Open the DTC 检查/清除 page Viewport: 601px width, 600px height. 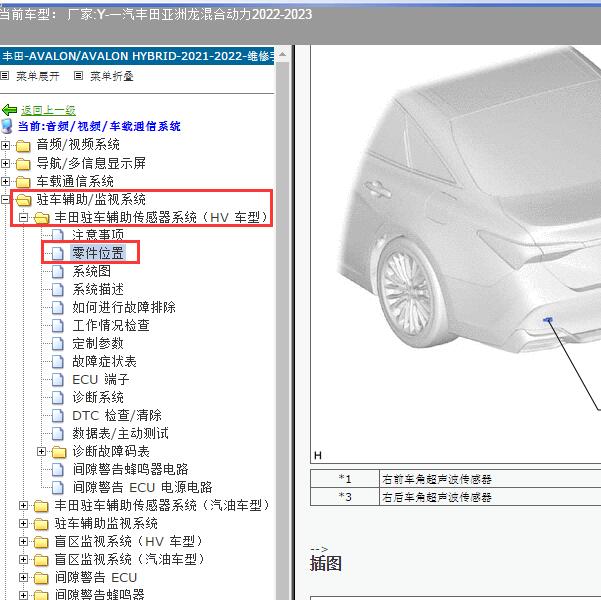117,415
